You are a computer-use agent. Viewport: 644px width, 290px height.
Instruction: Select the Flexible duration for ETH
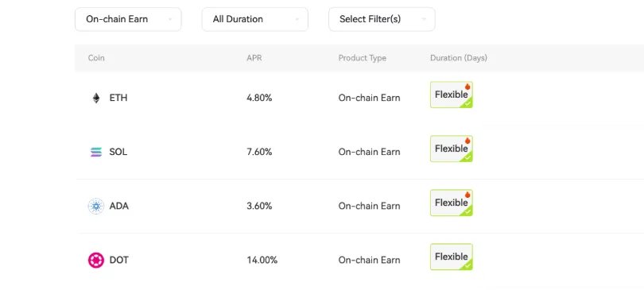coord(452,95)
